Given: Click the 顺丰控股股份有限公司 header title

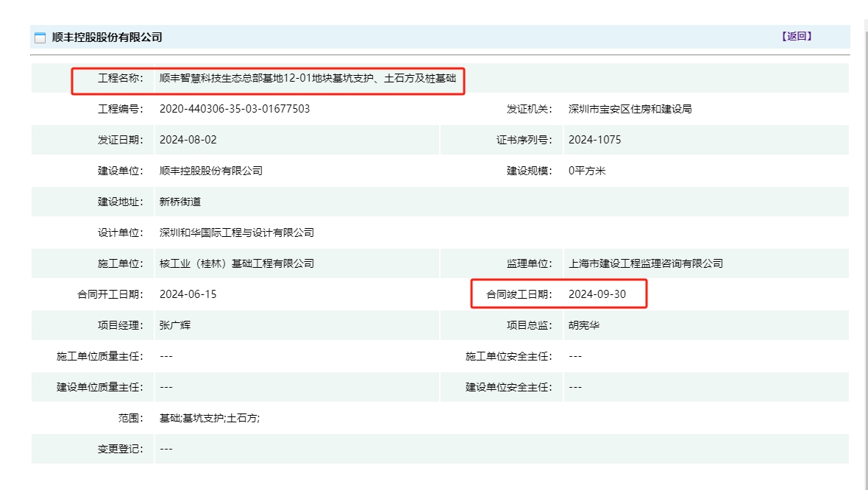Looking at the screenshot, I should (x=107, y=37).
